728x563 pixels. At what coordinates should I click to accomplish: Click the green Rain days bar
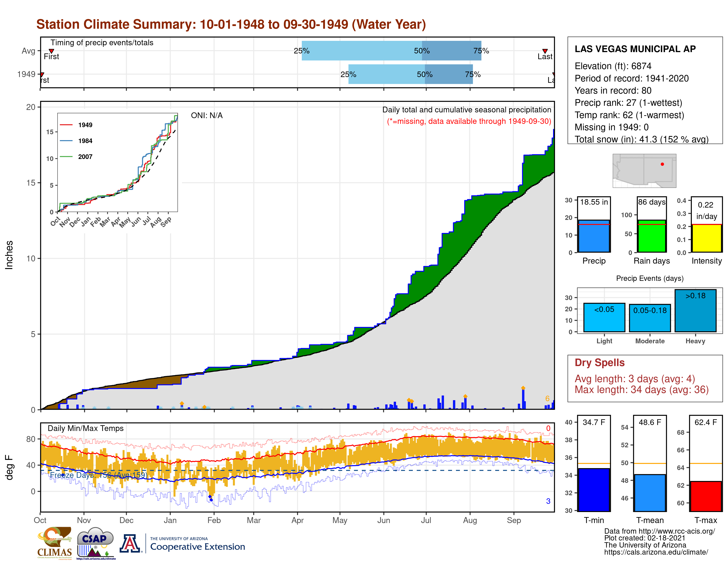(652, 236)
